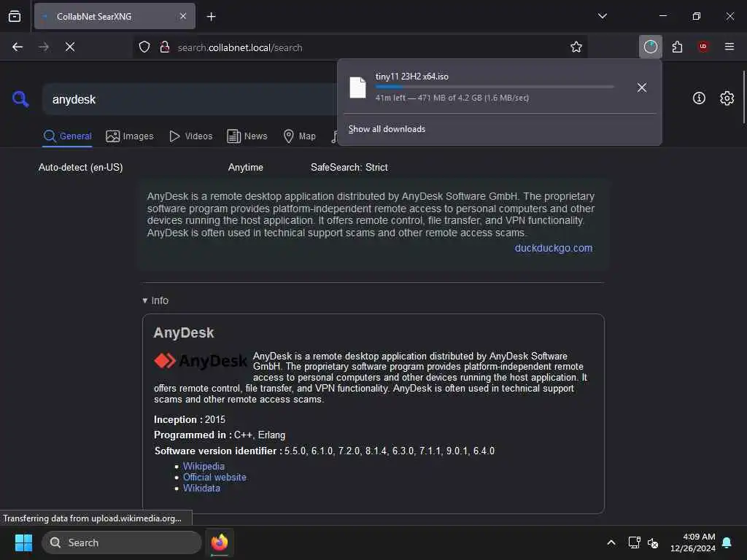Toggle the downloads panel button
The height and width of the screenshot is (560, 747).
650,47
